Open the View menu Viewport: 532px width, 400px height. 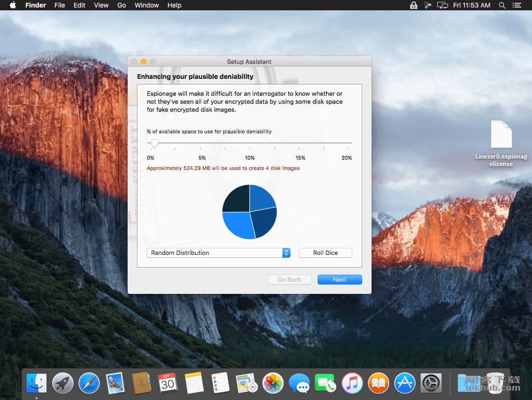point(101,5)
